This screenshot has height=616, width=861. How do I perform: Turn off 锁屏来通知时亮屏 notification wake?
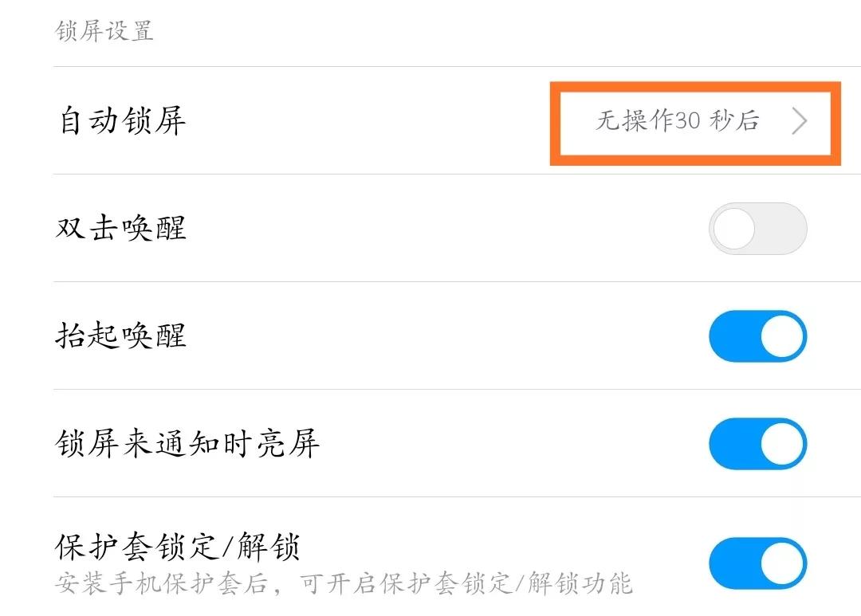point(757,444)
